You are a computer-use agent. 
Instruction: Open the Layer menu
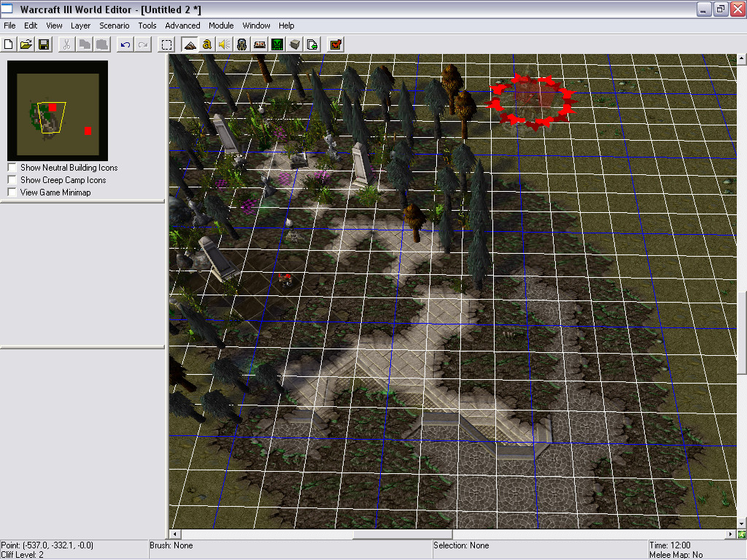(x=80, y=26)
